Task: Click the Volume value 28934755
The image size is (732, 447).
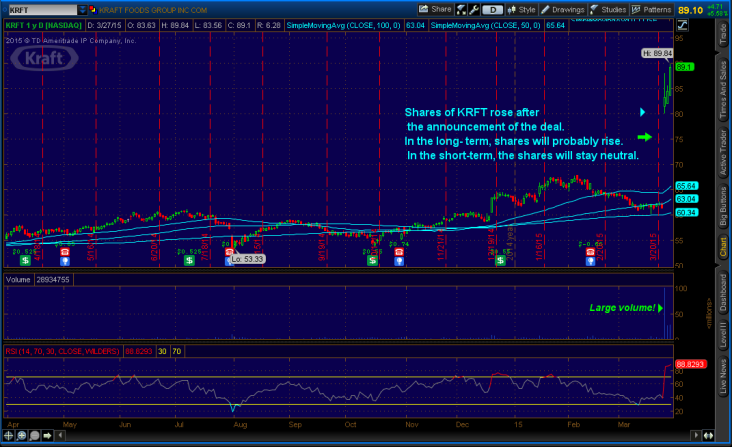Action: (53, 279)
